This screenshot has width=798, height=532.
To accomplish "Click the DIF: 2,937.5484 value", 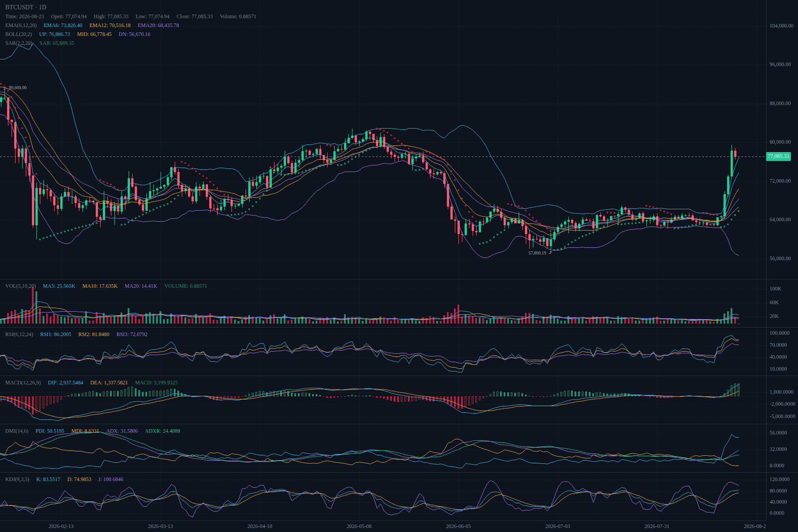I will point(66,383).
